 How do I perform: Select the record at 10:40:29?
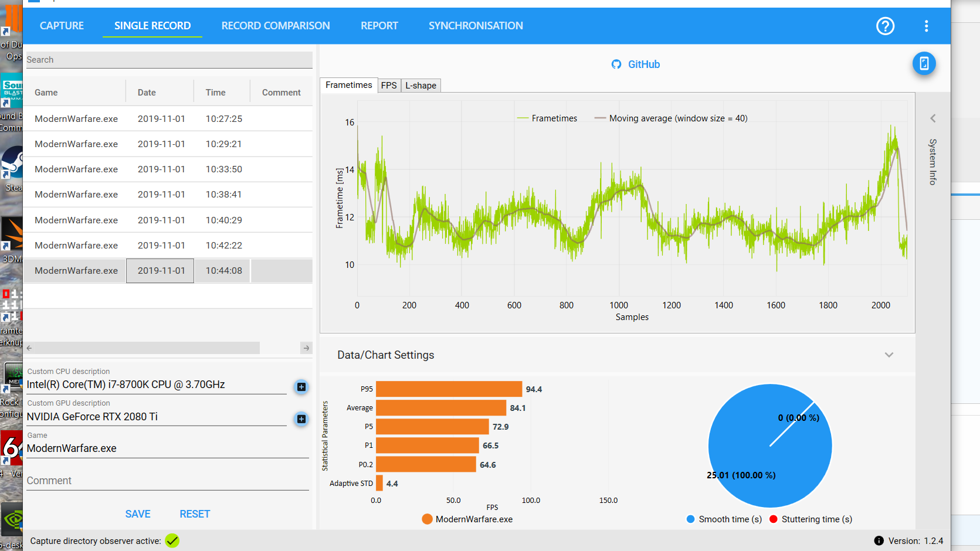pos(169,220)
